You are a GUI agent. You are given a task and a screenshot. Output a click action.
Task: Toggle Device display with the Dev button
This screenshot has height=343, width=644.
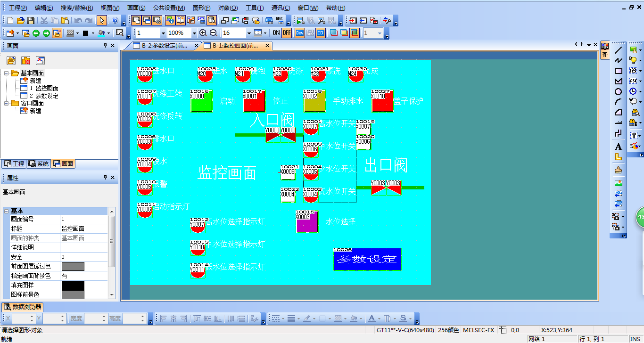point(300,33)
